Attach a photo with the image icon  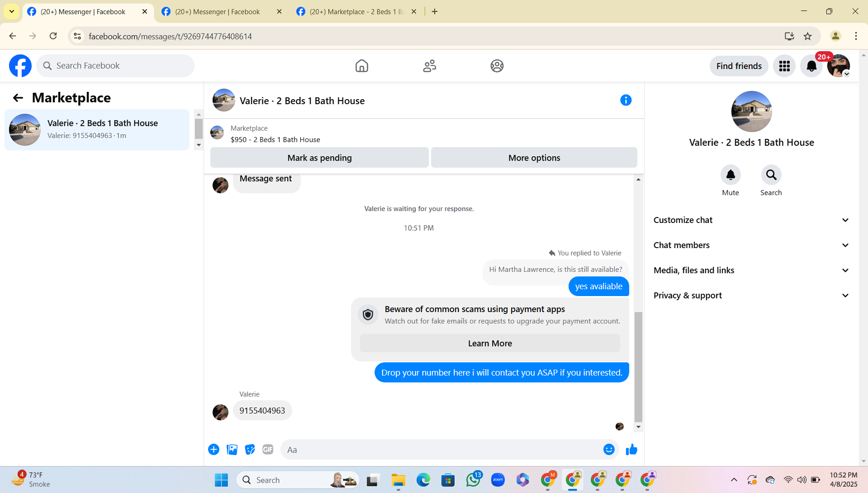(232, 450)
